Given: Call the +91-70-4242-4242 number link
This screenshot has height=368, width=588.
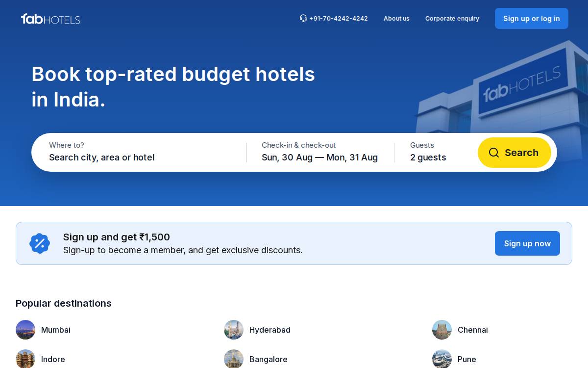Looking at the screenshot, I should pos(338,18).
